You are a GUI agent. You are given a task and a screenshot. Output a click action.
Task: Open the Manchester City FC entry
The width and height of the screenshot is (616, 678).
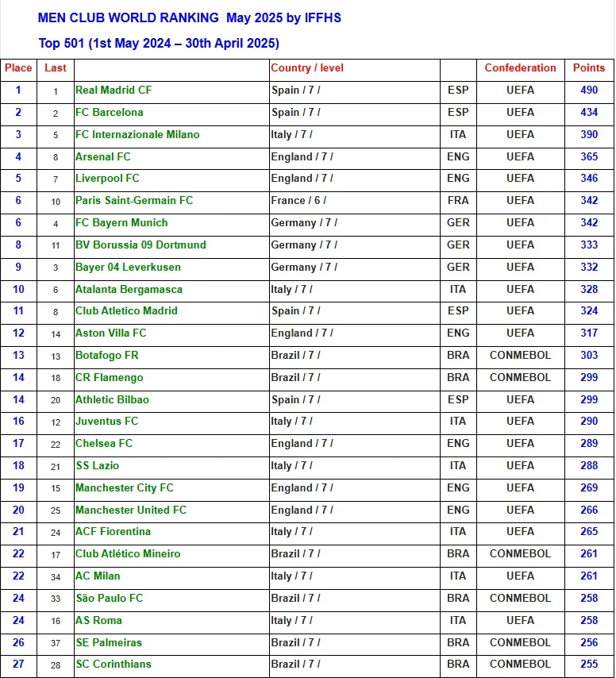pyautogui.click(x=125, y=488)
